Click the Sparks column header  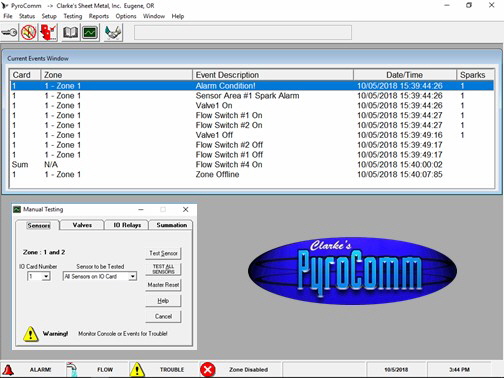(475, 75)
